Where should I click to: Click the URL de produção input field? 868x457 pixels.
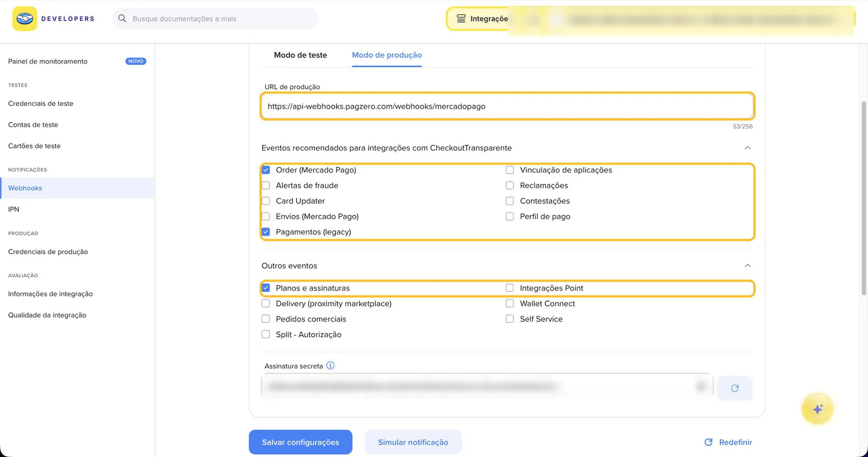coord(507,106)
